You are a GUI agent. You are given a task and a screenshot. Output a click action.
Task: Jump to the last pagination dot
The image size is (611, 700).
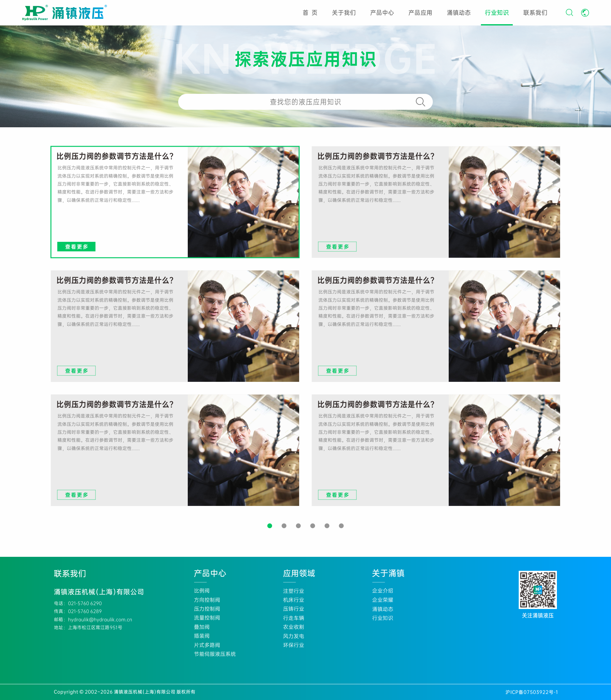tap(341, 526)
